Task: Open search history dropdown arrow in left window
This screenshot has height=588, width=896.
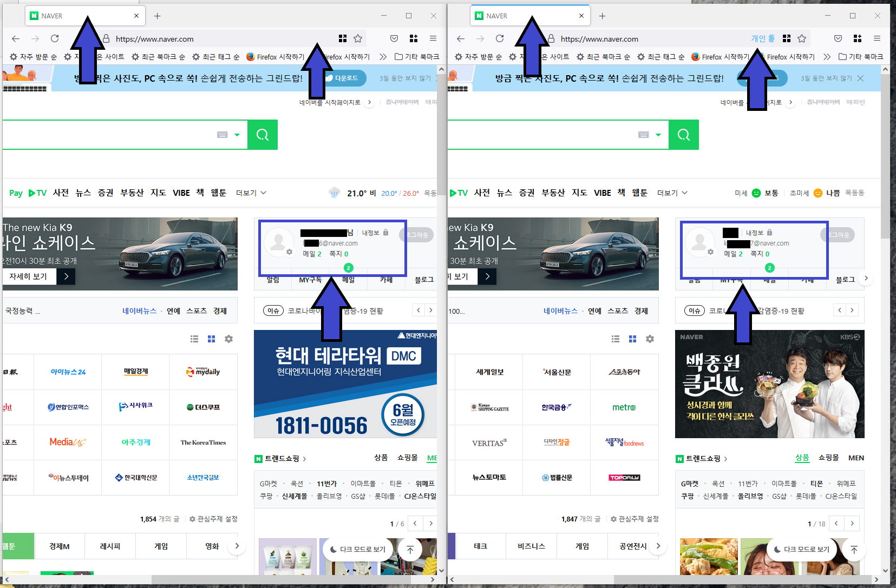Action: tap(237, 135)
